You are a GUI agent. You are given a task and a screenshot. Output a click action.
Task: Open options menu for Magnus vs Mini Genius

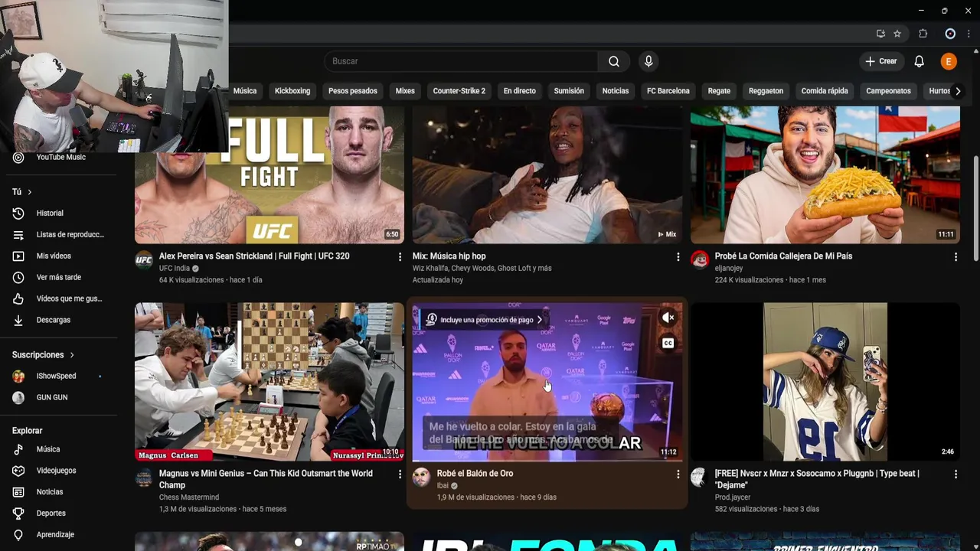[400, 474]
